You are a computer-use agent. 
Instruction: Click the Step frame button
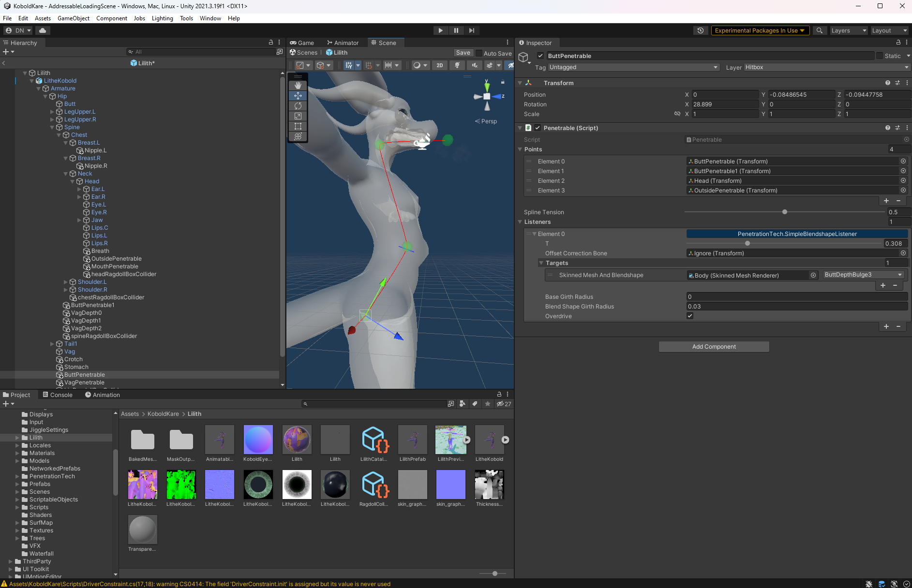[x=472, y=30]
